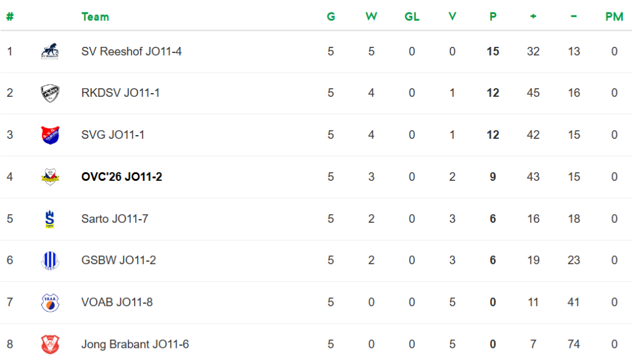Click the SV Reeshof club logo
Viewport: 632px width, 364px height.
coord(50,52)
